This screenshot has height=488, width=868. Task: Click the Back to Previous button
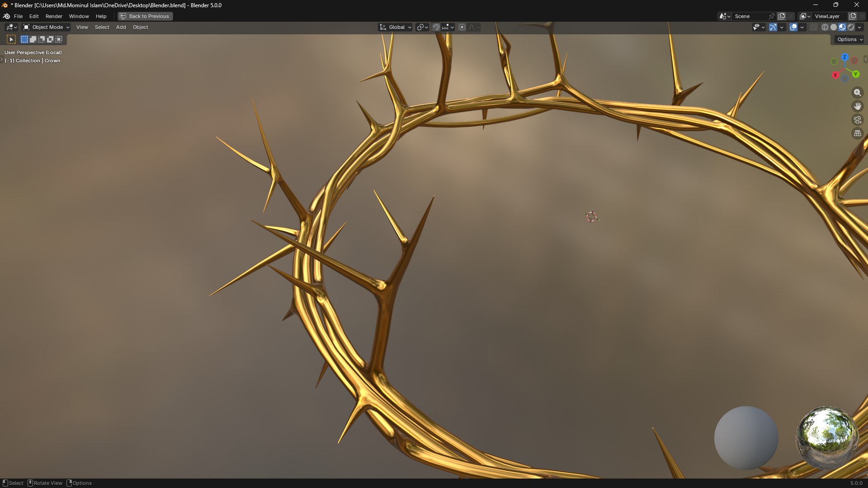(145, 16)
